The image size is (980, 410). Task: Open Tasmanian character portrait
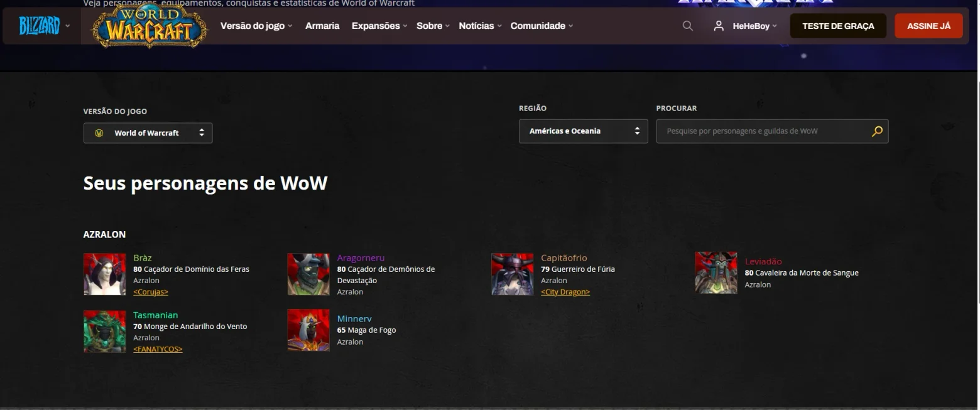click(105, 331)
